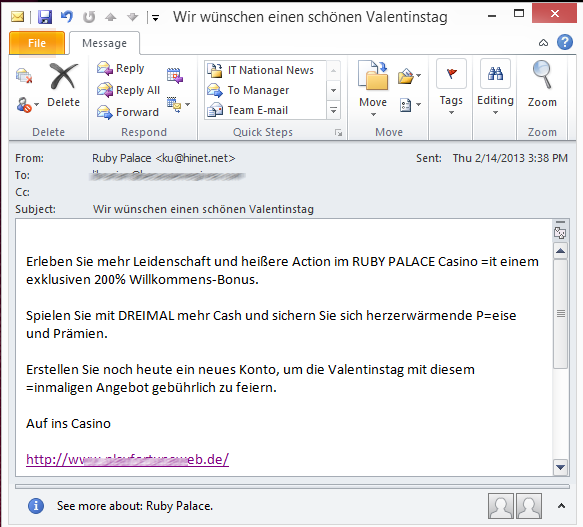Click the Save floppy disk icon
The image size is (583, 527).
[45, 17]
